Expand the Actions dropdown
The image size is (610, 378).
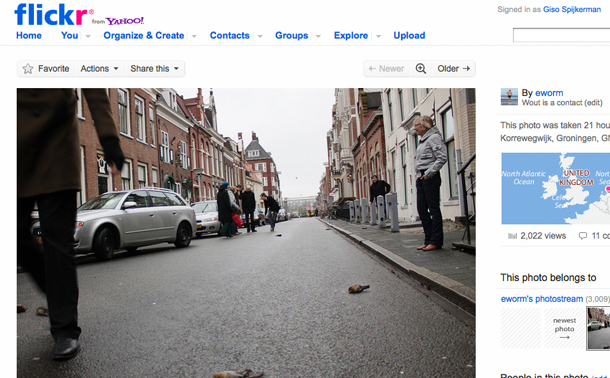click(x=100, y=69)
